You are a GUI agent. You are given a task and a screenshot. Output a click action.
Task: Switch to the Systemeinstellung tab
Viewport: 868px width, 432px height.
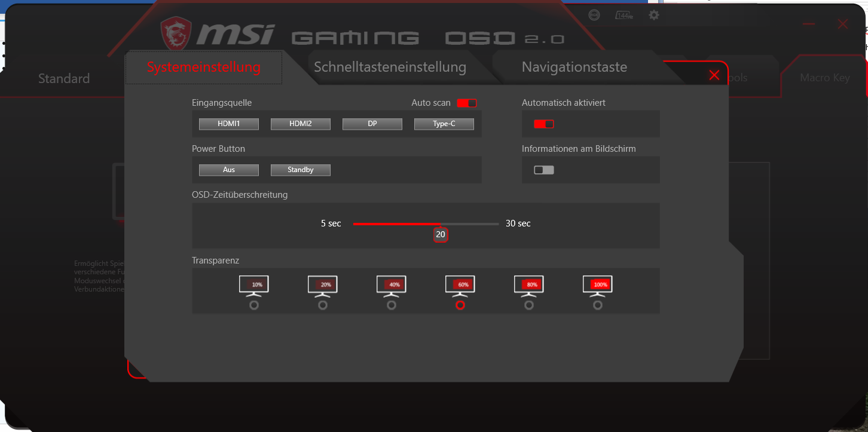[x=204, y=67]
